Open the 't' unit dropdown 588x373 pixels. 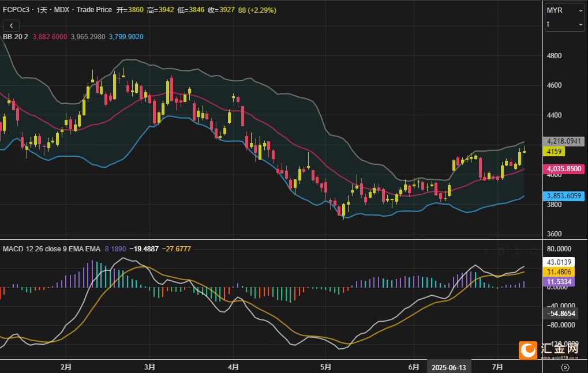click(x=564, y=24)
